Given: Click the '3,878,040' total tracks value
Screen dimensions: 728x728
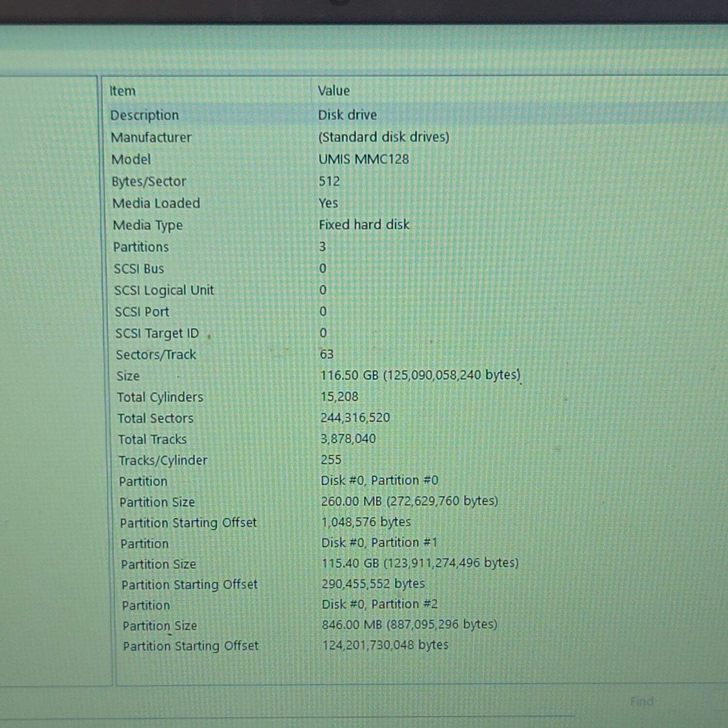Looking at the screenshot, I should pos(348,439).
